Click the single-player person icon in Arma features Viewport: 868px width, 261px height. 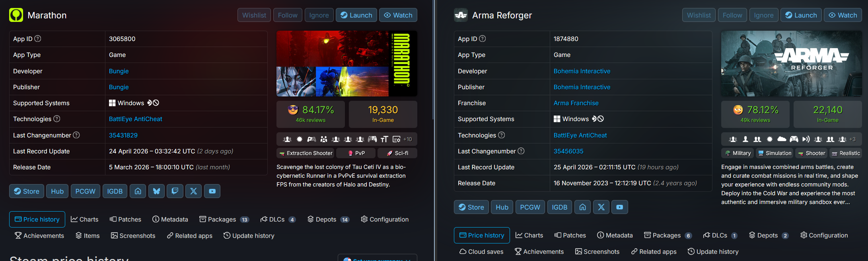[x=745, y=139]
